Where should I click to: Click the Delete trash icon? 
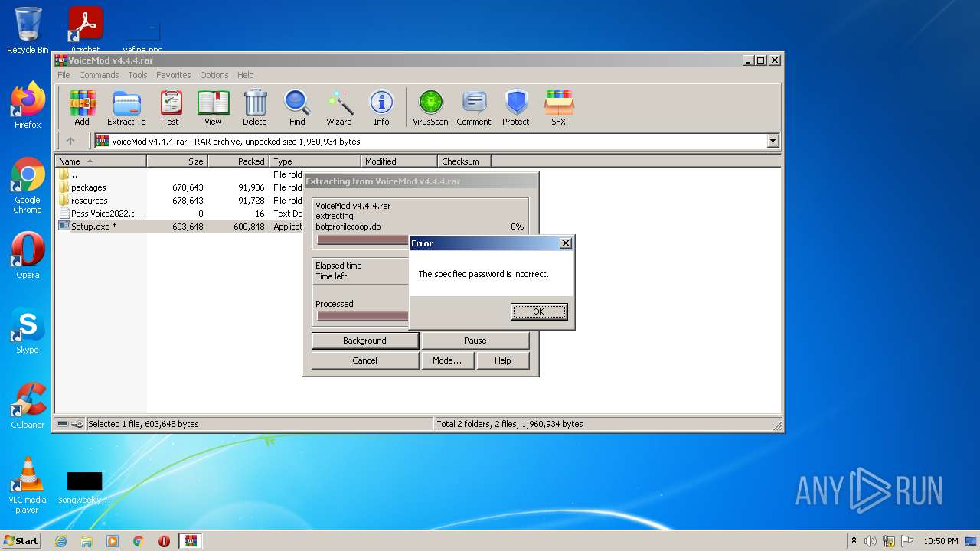tap(255, 107)
